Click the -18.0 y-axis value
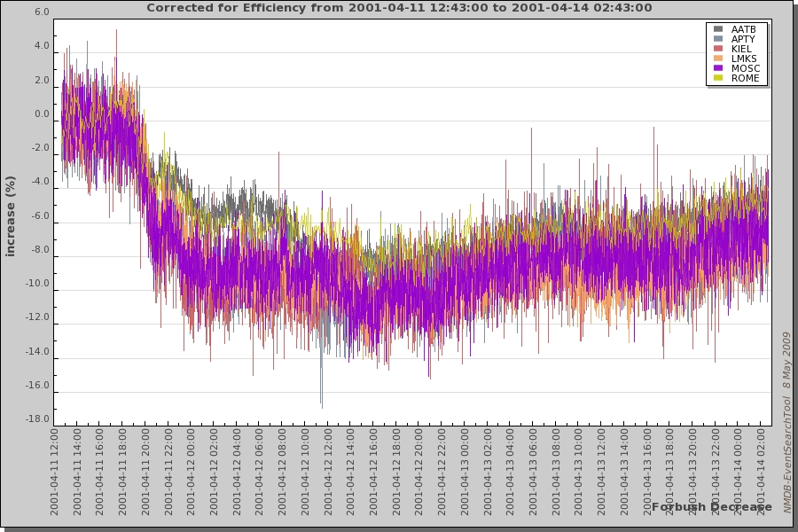Screen dimensions: 798x532 click(x=38, y=419)
